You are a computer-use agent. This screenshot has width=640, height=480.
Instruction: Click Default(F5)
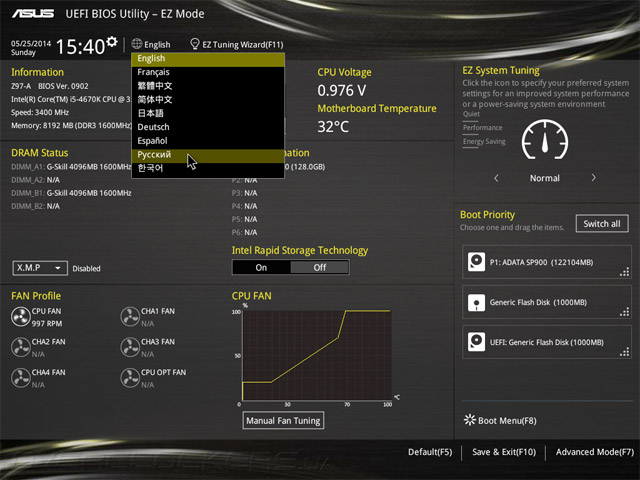(430, 452)
